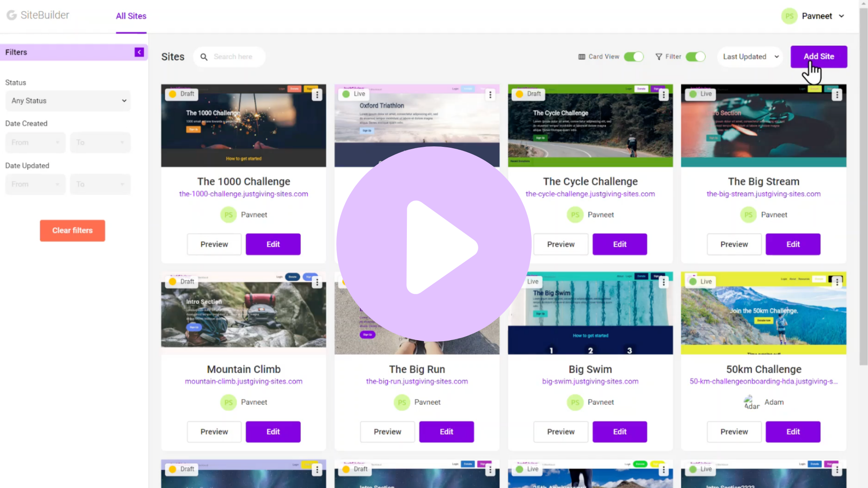The height and width of the screenshot is (488, 868).
Task: Open the Any Status dropdown
Action: click(68, 101)
